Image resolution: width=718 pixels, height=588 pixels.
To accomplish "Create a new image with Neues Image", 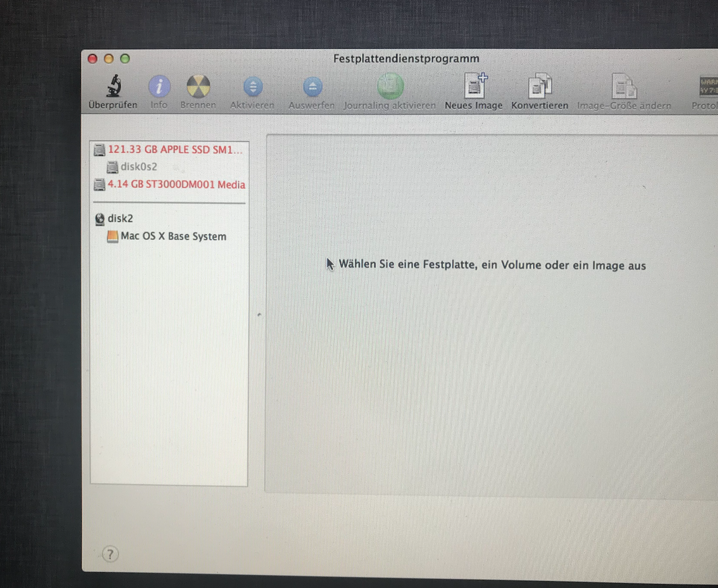I will click(x=475, y=86).
